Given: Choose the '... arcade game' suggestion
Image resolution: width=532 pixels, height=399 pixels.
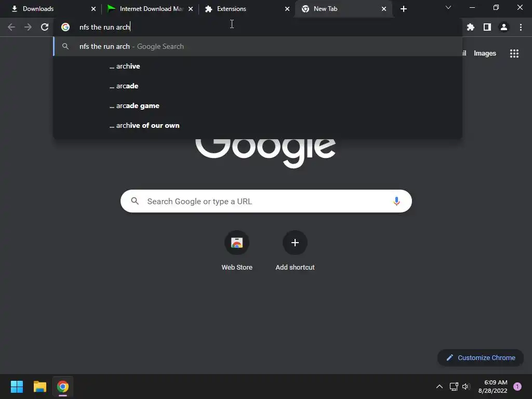Looking at the screenshot, I should (258, 105).
